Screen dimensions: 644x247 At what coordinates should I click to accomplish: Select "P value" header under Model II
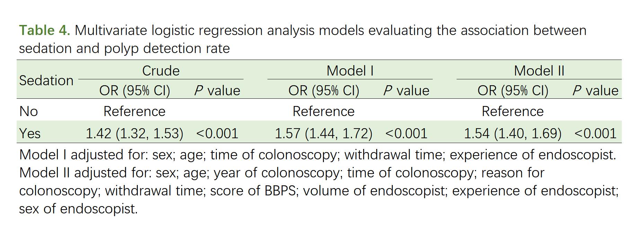coord(596,90)
